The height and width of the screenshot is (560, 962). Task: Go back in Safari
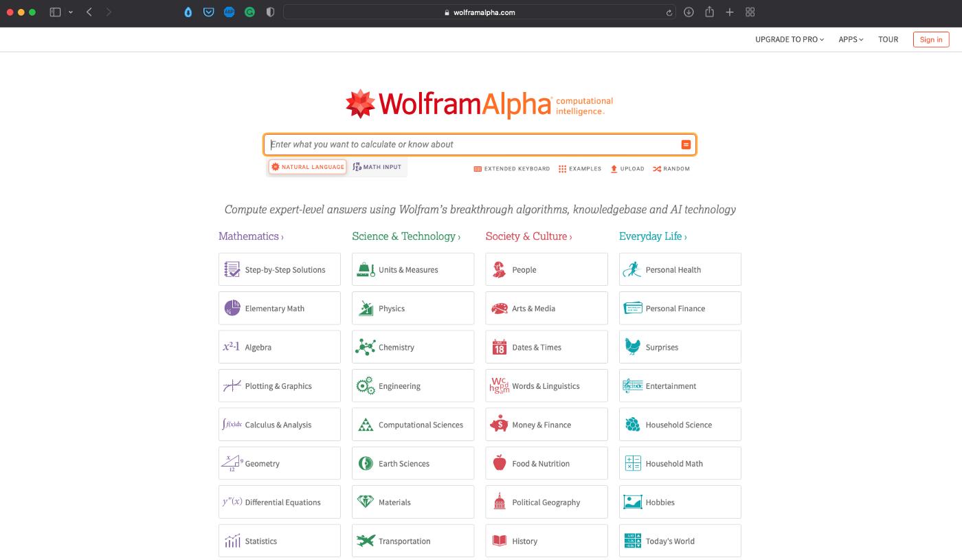pos(89,12)
